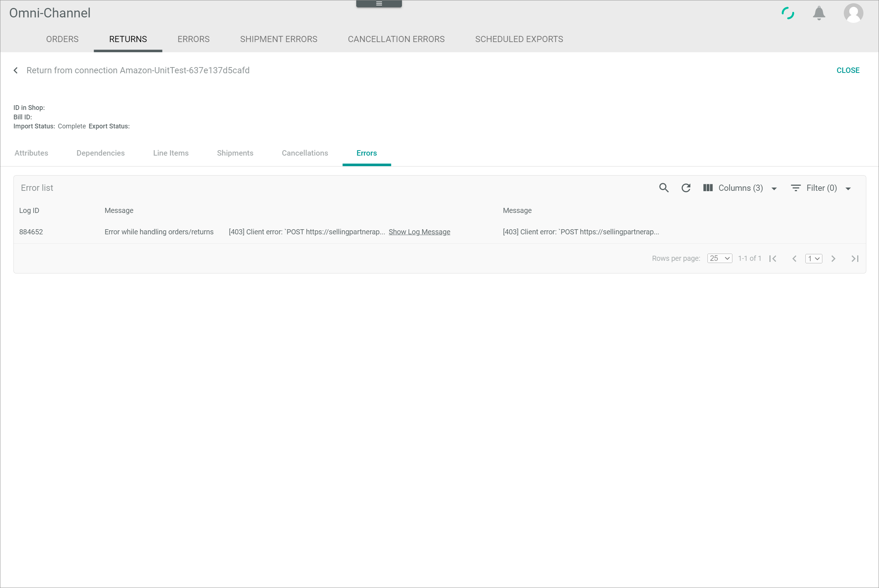Open the page number selector

pyautogui.click(x=813, y=259)
